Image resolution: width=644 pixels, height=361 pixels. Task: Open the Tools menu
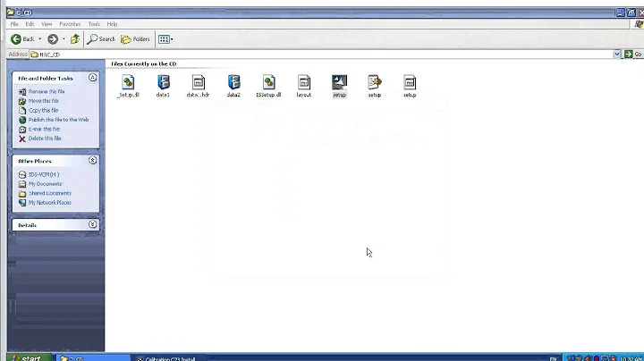click(x=94, y=24)
